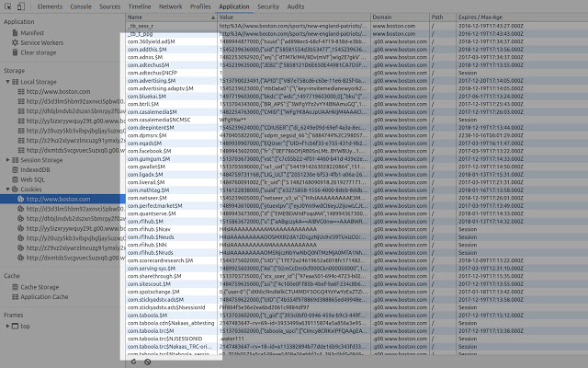Select the com.facebook.$M cookie
This screenshot has width=588, height=368.
pyautogui.click(x=149, y=151)
